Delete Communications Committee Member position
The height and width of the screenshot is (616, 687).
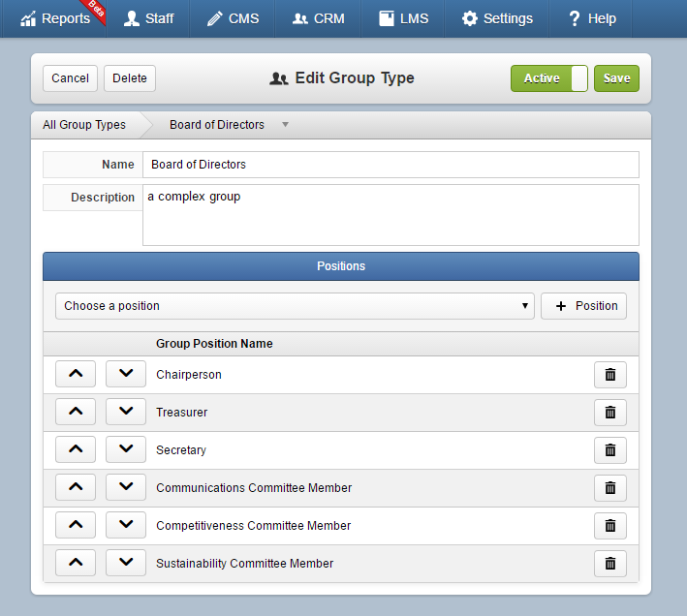pos(610,488)
